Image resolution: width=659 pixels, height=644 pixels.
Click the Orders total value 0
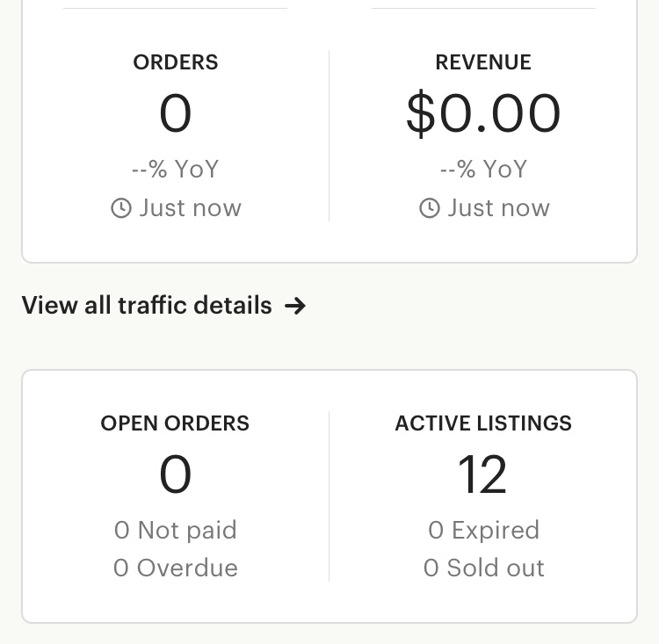pyautogui.click(x=175, y=114)
